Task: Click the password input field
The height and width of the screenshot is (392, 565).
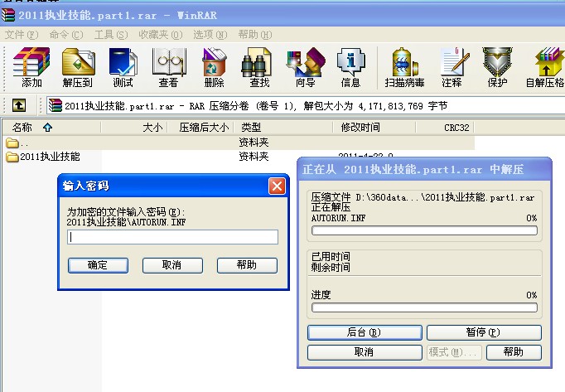Action: [172, 237]
